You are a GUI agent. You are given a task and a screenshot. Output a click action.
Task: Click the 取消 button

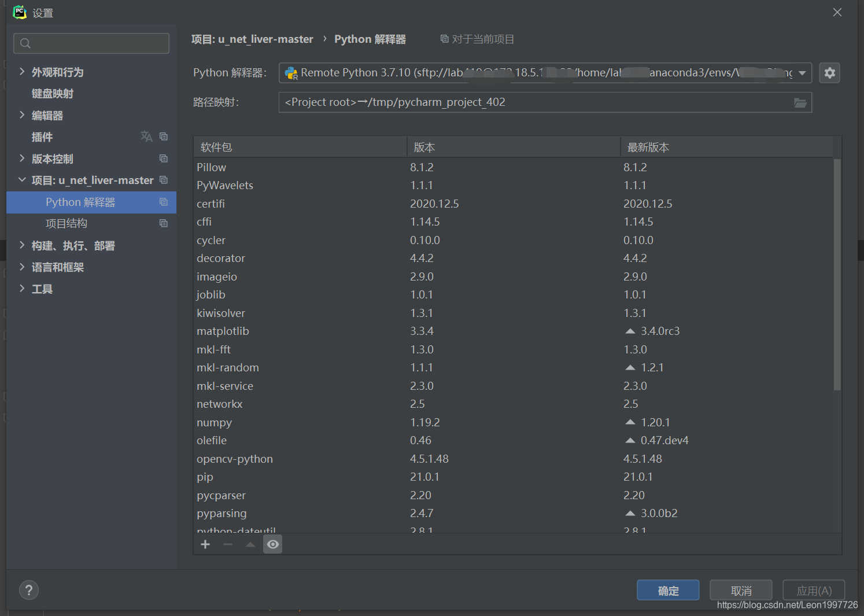[x=741, y=590]
